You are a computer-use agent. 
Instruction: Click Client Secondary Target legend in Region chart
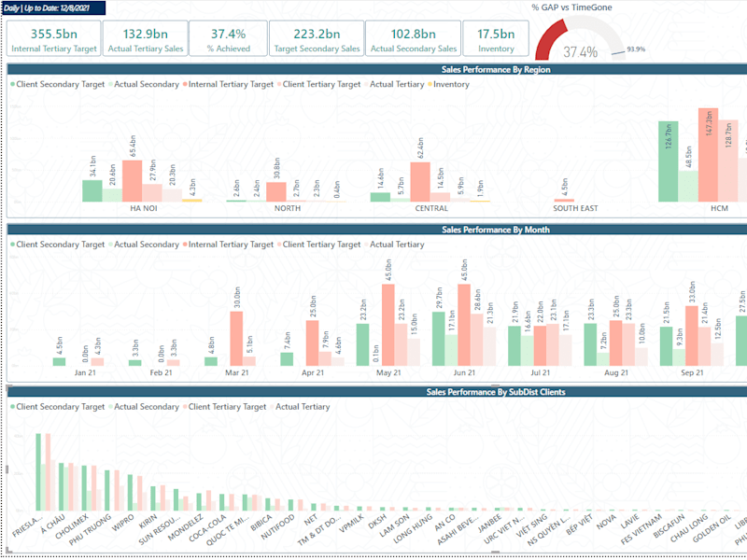click(57, 84)
